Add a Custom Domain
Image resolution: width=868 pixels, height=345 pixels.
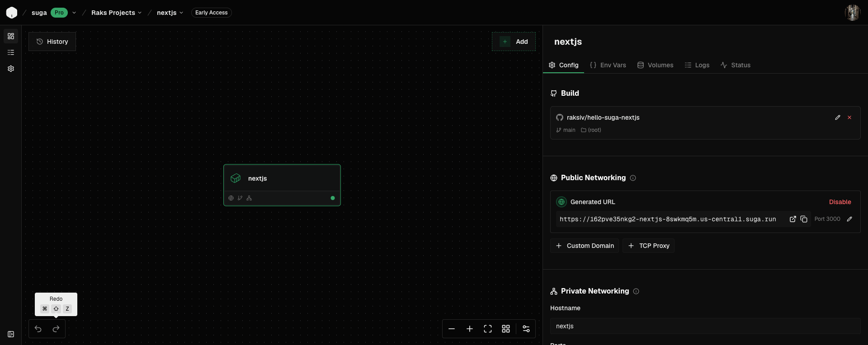(585, 246)
